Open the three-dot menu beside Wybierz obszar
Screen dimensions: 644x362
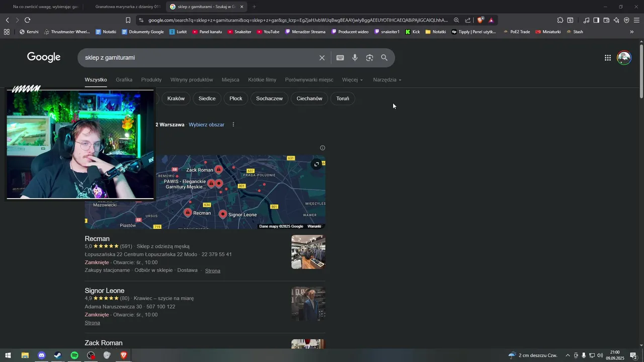[233, 125]
